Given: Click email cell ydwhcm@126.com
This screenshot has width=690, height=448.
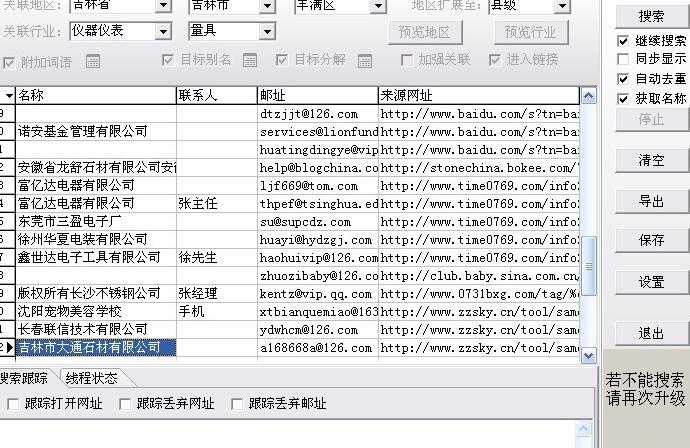Looking at the screenshot, I should coord(318,330).
